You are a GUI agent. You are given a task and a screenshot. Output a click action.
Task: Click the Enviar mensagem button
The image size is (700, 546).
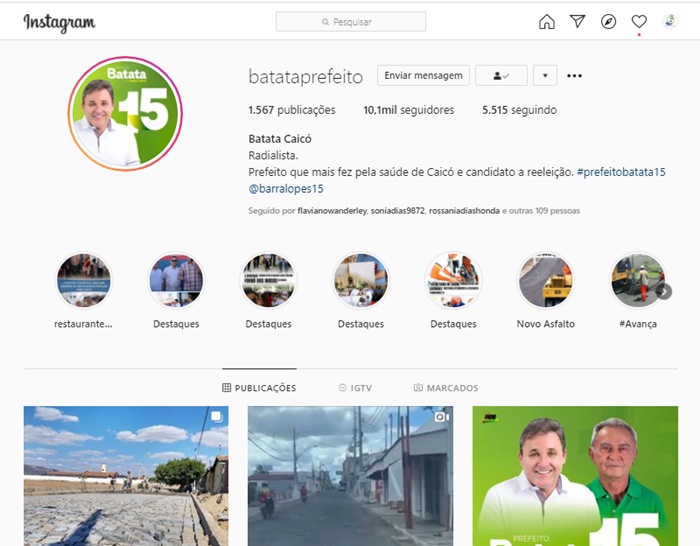(x=423, y=76)
